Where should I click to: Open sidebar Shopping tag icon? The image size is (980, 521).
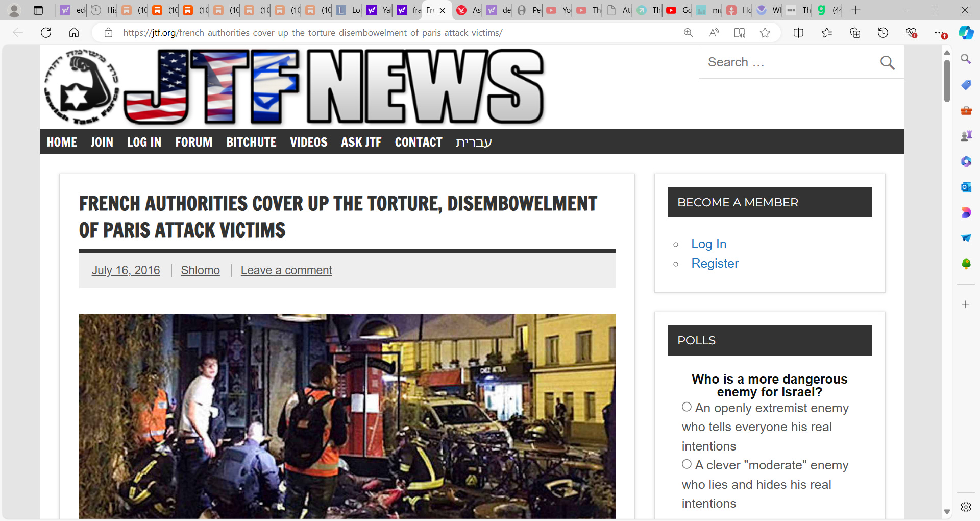coord(966,85)
